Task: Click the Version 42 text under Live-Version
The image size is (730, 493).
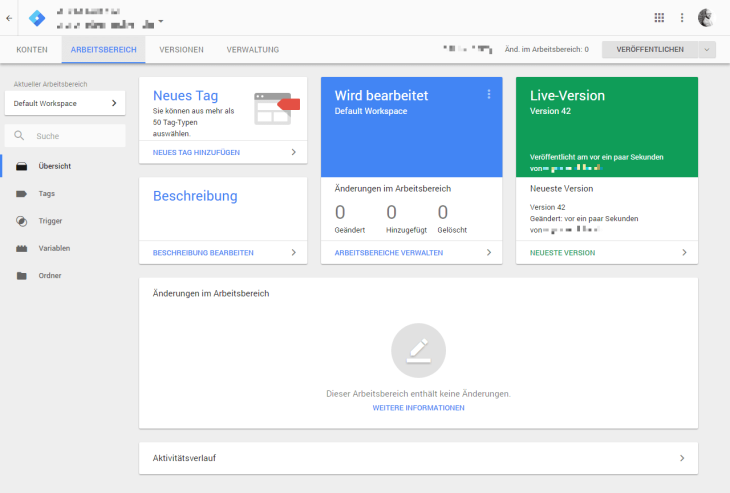Action: pos(550,111)
